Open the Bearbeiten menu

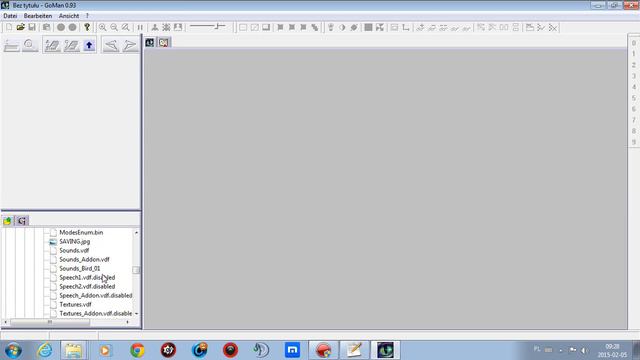click(x=38, y=16)
